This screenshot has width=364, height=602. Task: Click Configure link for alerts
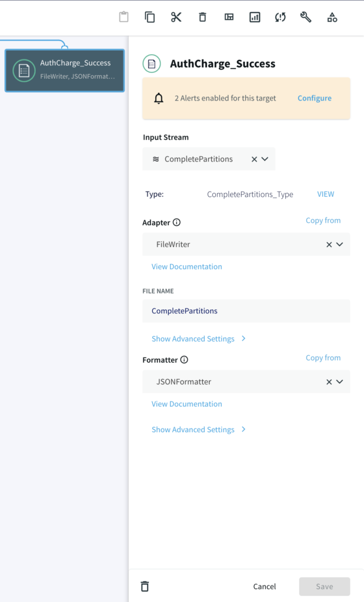coord(314,98)
